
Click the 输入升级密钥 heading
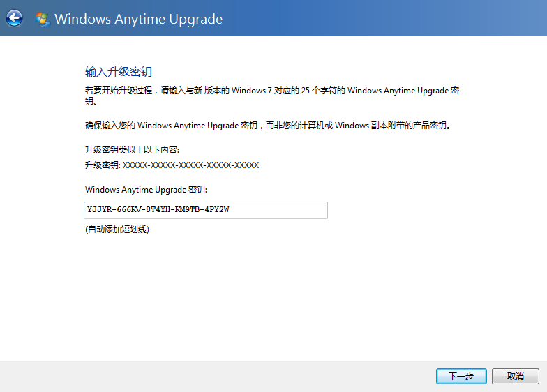(x=119, y=71)
